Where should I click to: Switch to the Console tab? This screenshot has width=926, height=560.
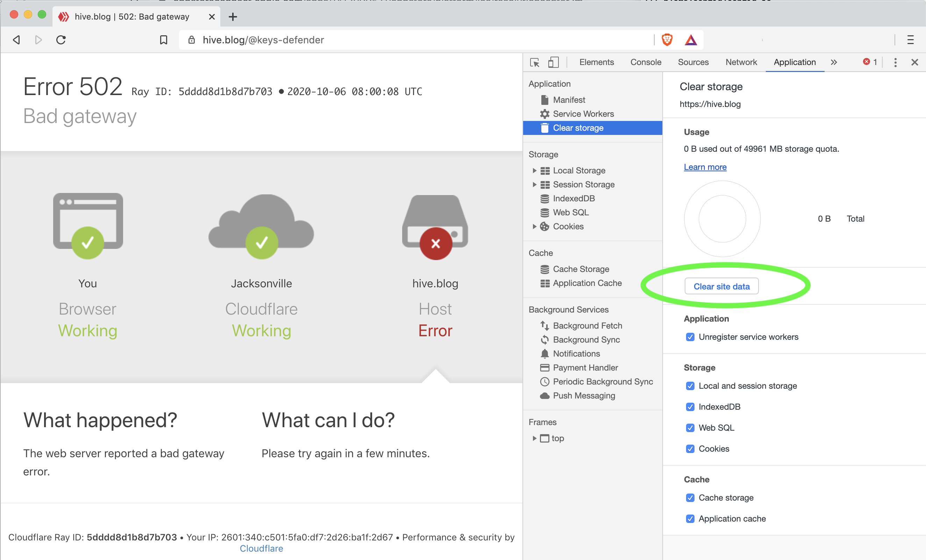[646, 62]
